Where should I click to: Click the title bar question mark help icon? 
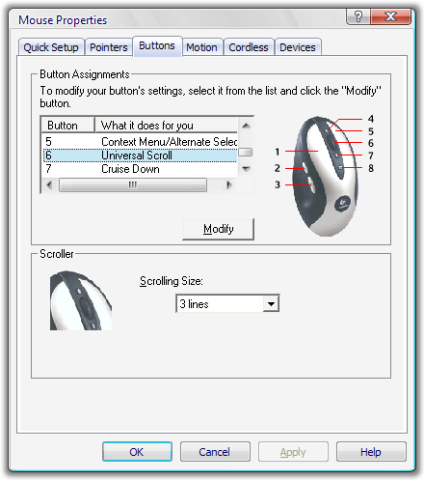pos(358,16)
